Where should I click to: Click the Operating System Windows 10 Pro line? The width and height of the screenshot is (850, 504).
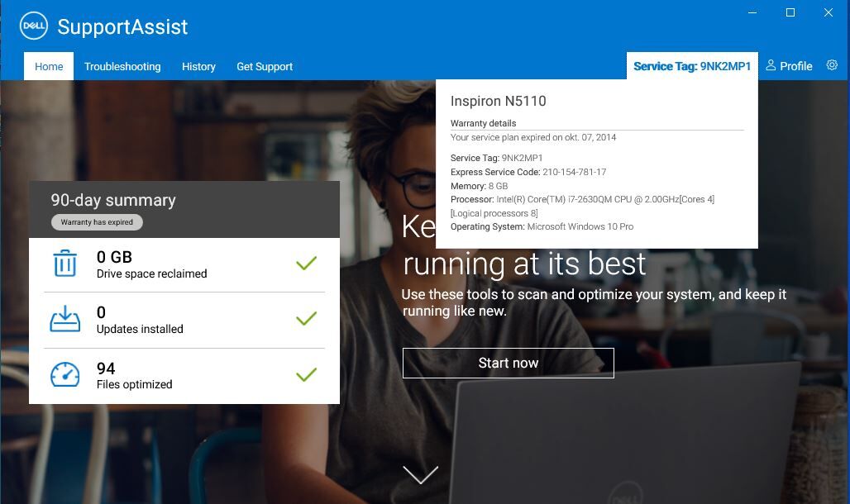(x=542, y=226)
